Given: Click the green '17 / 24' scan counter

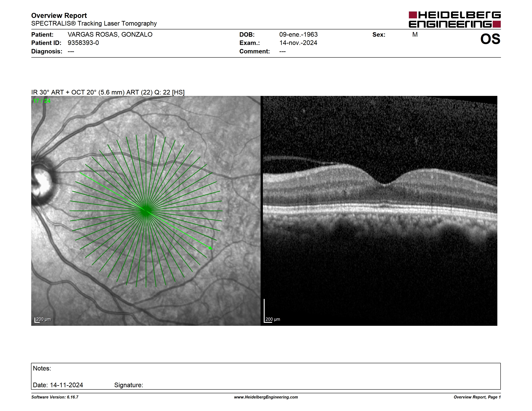Looking at the screenshot, I should (x=42, y=101).
